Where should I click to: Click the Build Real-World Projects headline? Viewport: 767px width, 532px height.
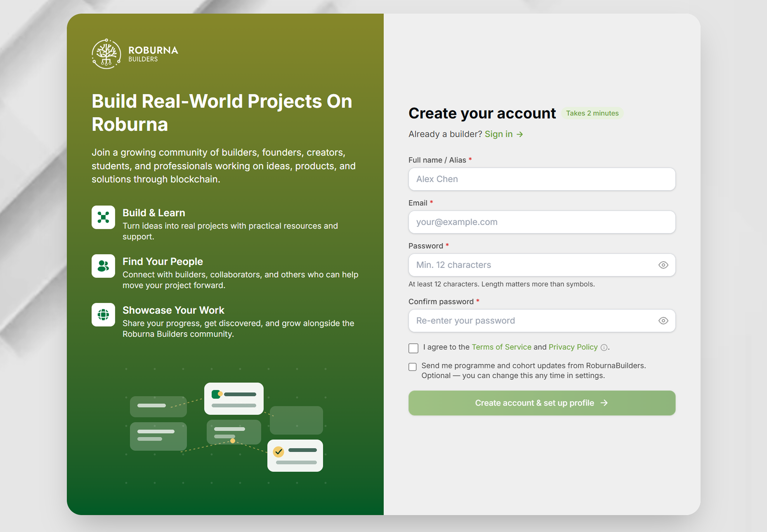click(222, 113)
